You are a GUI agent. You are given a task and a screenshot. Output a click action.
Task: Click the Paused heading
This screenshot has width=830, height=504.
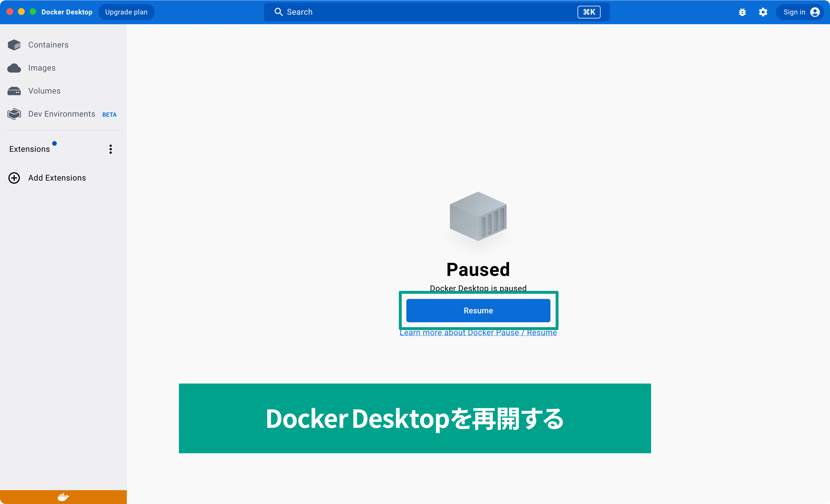point(478,270)
